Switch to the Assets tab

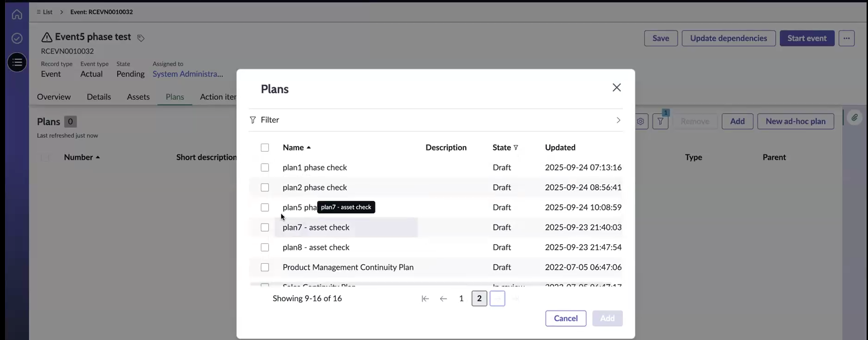138,97
